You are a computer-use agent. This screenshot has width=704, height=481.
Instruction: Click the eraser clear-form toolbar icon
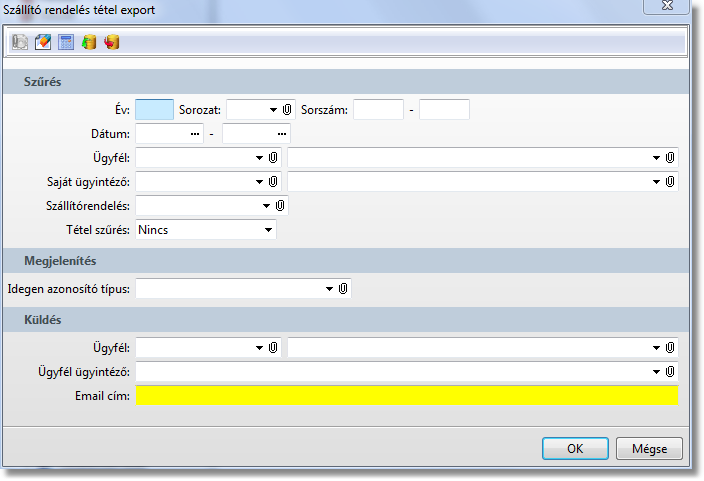click(43, 42)
